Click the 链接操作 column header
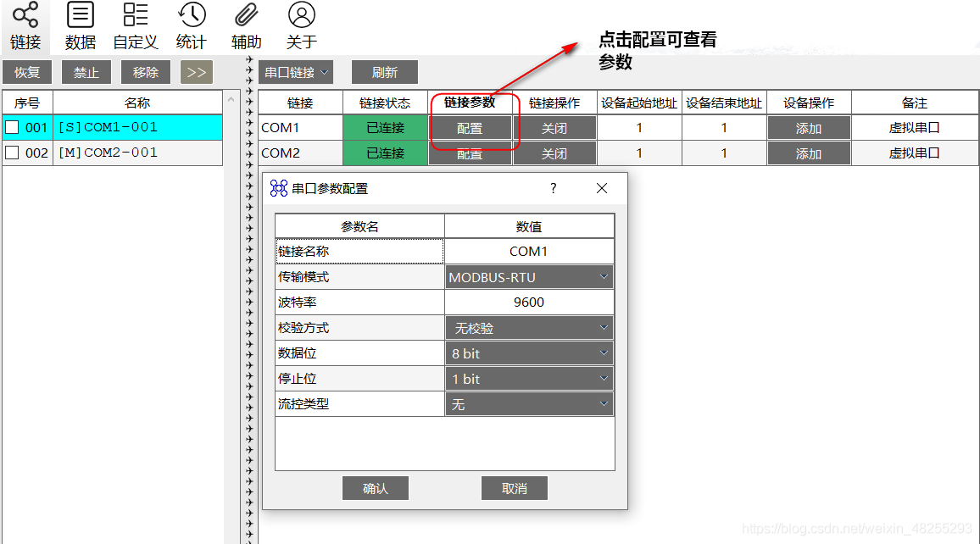This screenshot has width=980, height=544. tap(554, 103)
